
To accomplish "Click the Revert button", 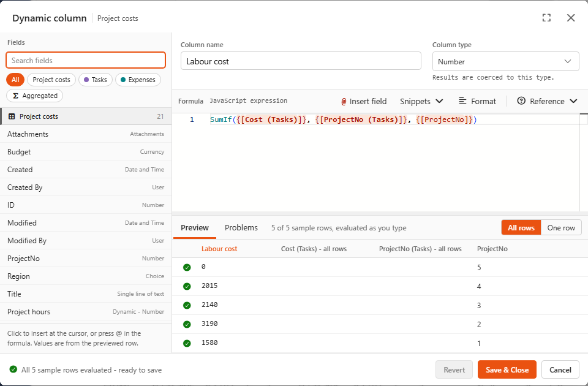I will 454,370.
